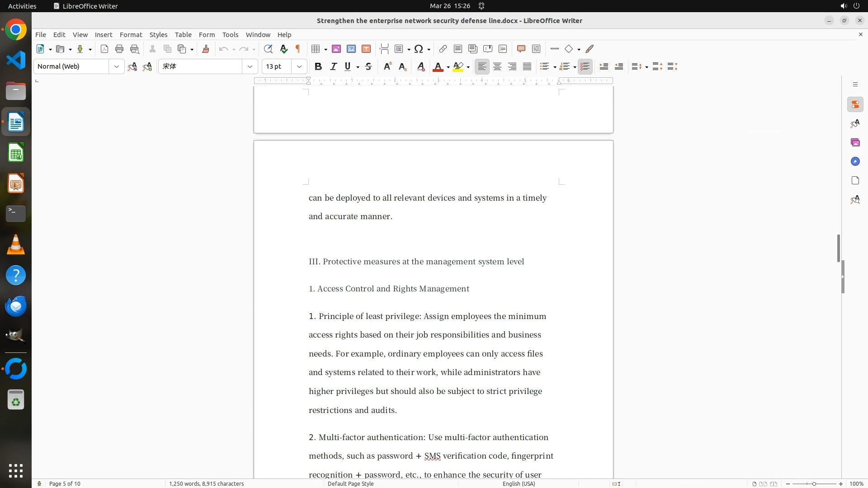Open the sidebar Gallery panel icon
Image resolution: width=868 pixels, height=488 pixels.
point(855,143)
